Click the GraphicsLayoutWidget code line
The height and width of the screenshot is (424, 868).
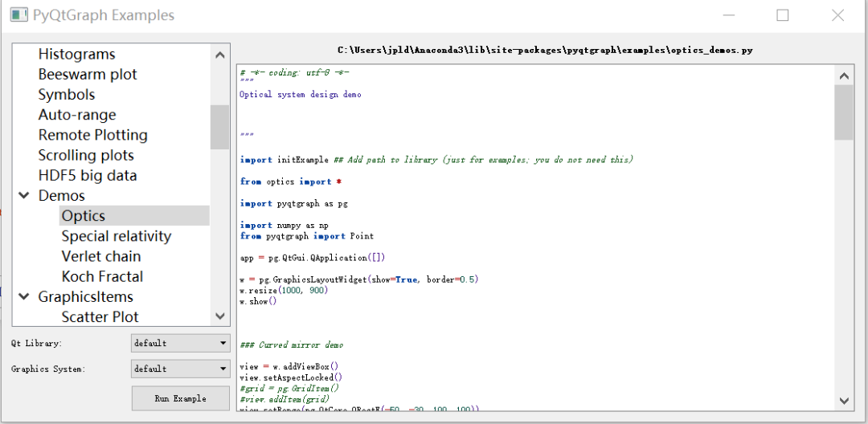[358, 279]
